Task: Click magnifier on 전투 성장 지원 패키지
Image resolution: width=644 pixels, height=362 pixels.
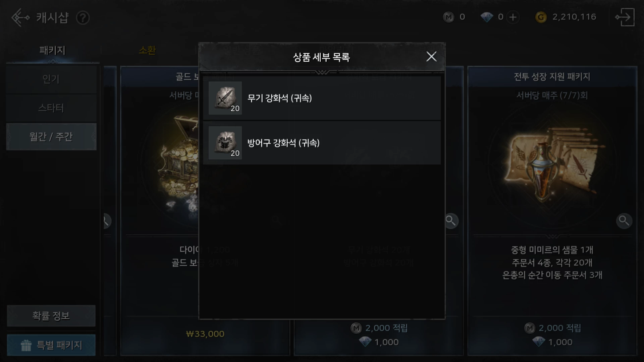Action: 624,221
